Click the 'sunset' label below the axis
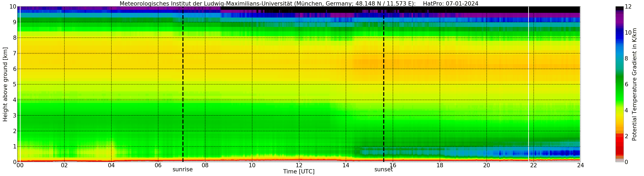The width and height of the screenshot is (644, 176). [383, 170]
